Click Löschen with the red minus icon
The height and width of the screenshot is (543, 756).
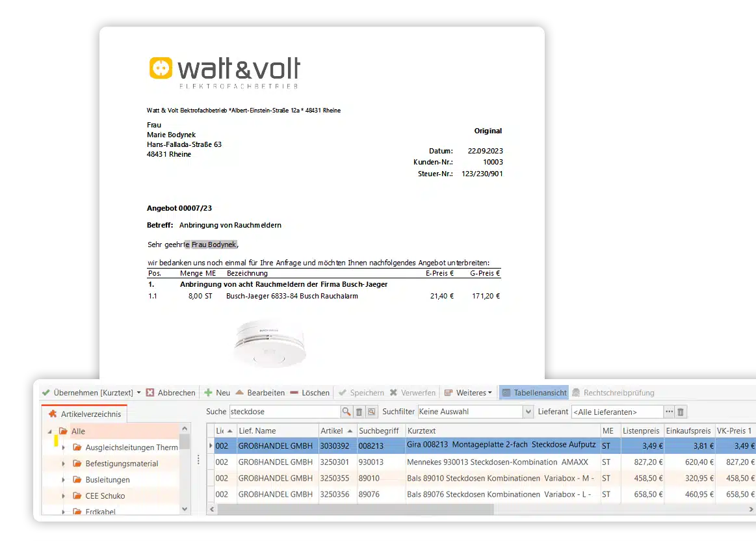tap(309, 393)
